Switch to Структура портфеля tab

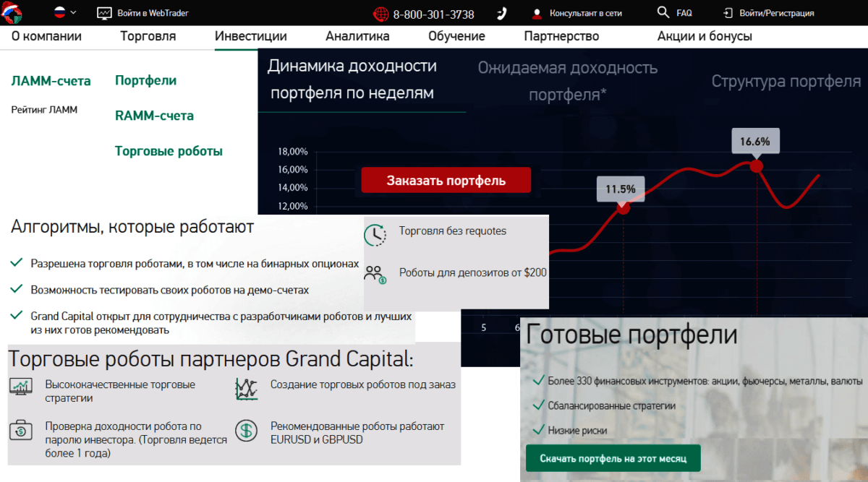pos(786,81)
